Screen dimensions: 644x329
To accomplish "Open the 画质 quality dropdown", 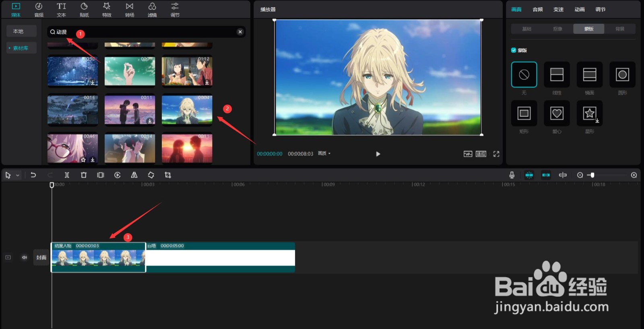I will (x=324, y=153).
